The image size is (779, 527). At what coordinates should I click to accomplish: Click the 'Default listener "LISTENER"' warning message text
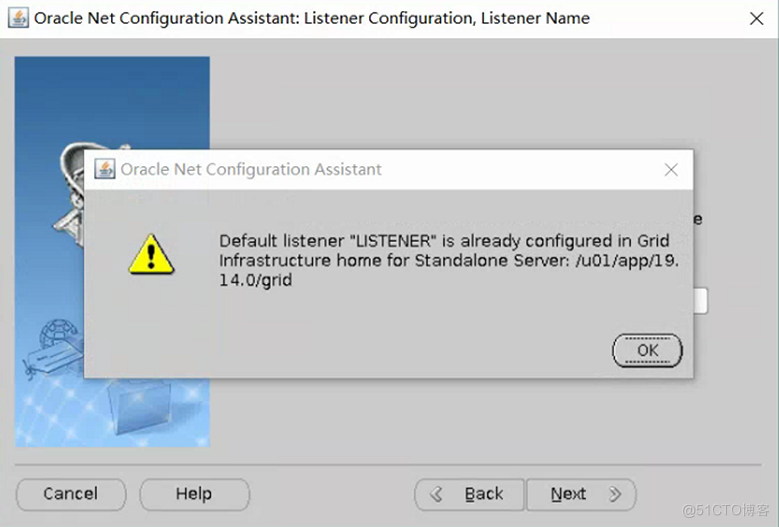coord(449,260)
